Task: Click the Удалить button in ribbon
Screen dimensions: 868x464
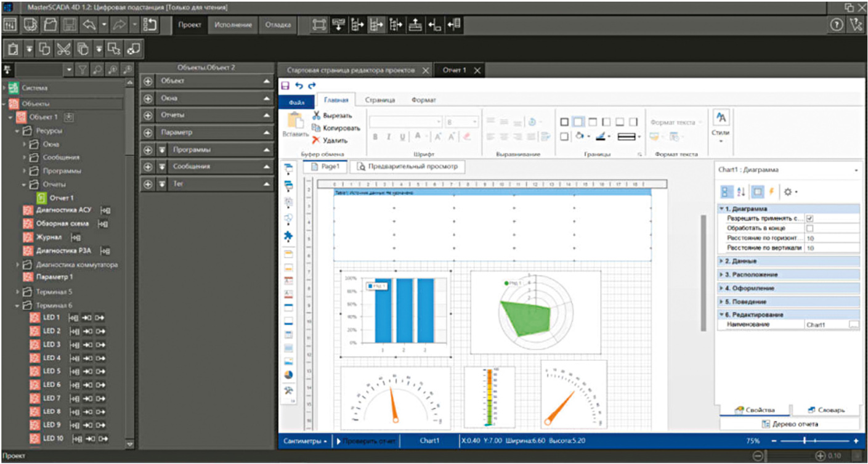Action: tap(330, 140)
